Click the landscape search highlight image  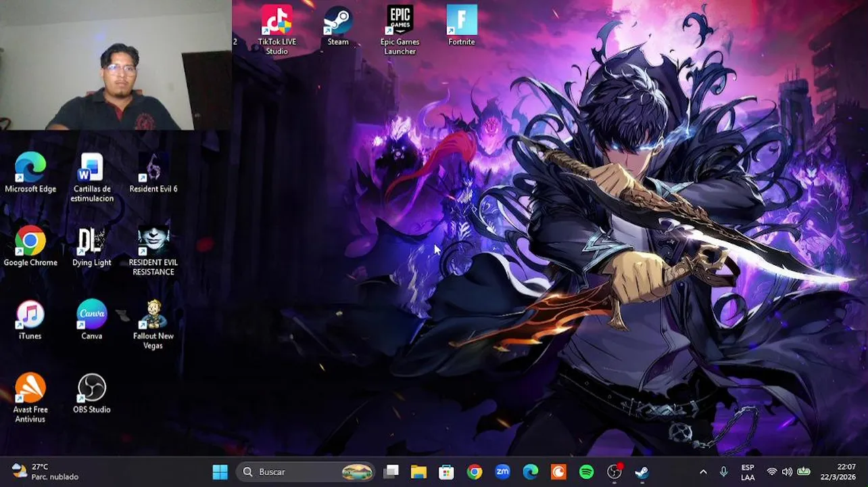[x=357, y=471]
